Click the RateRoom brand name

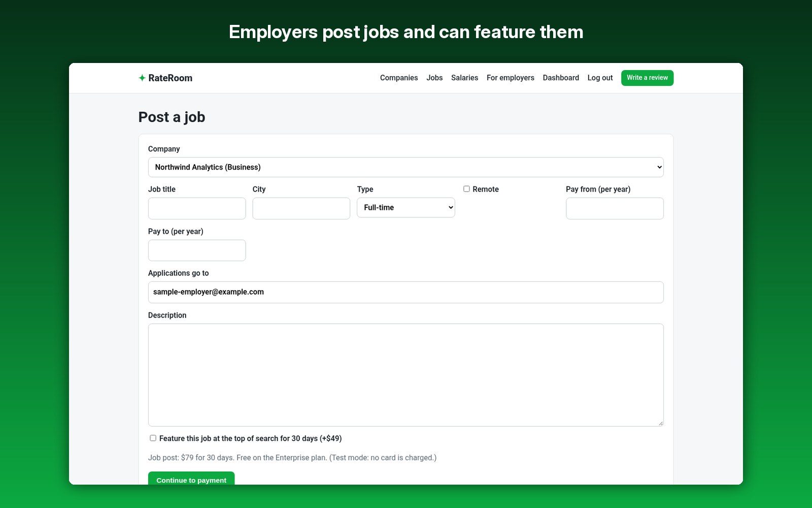pos(171,78)
